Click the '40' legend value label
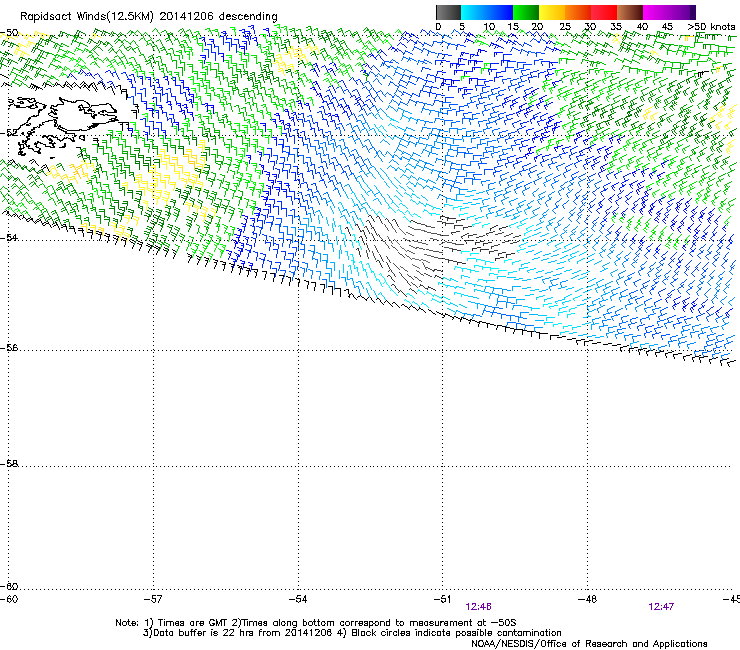This screenshot has height=650, width=740. click(642, 27)
